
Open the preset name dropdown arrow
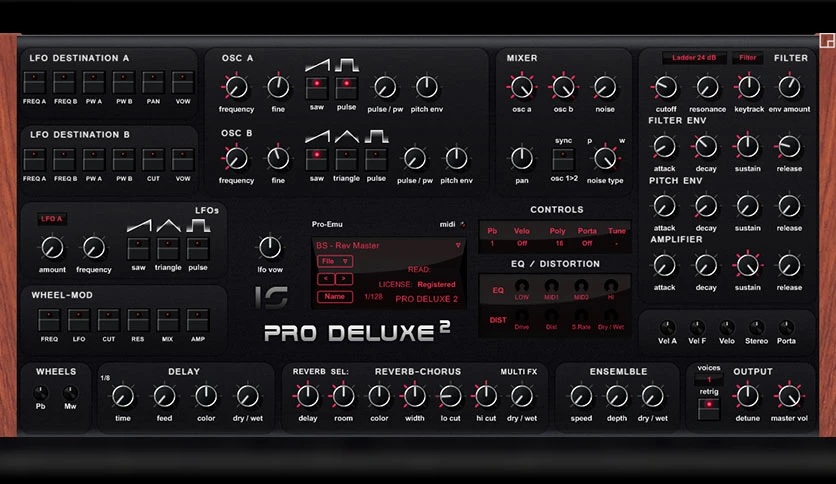coord(458,245)
